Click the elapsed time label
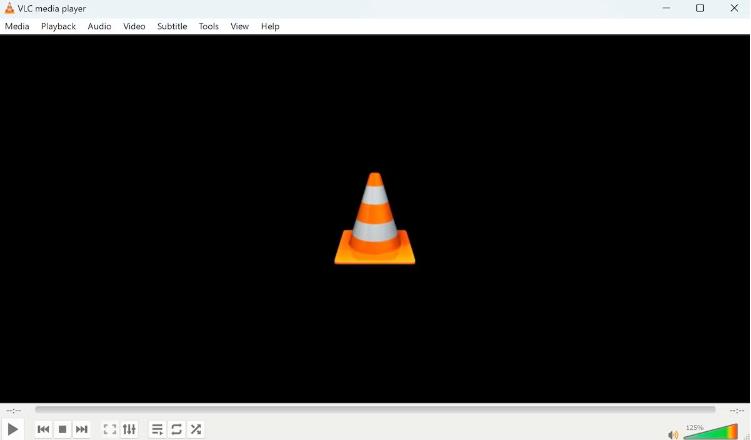The height and width of the screenshot is (440, 751). [13, 410]
